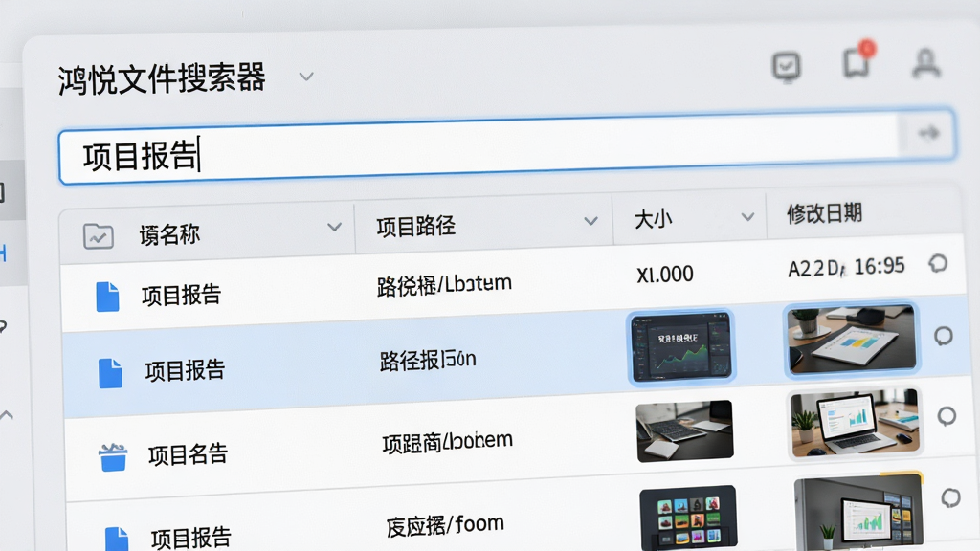Open the 项目路径 column dropdown chevron
The height and width of the screenshot is (551, 980).
(x=590, y=221)
